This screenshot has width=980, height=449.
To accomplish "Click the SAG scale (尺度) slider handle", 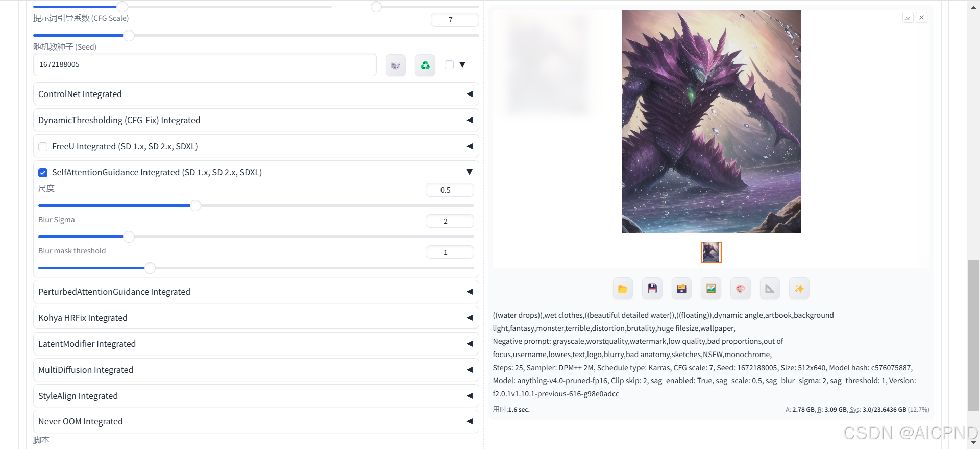I will (195, 205).
